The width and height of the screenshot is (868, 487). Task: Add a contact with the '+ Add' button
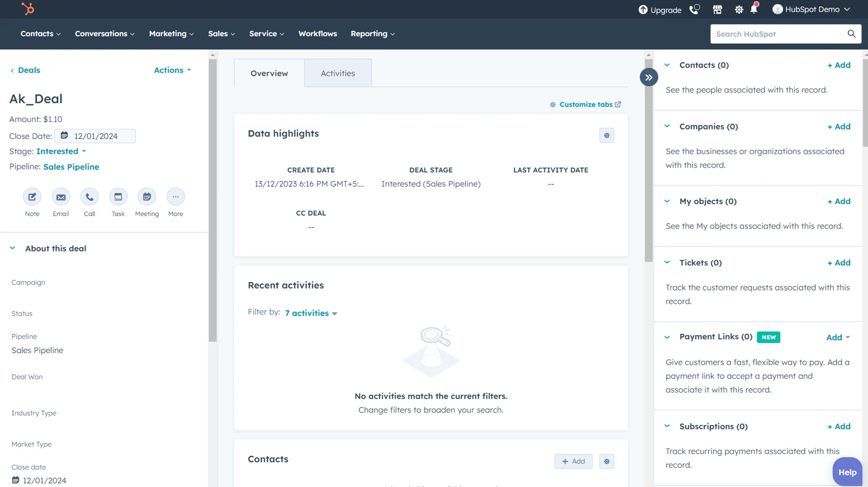839,65
